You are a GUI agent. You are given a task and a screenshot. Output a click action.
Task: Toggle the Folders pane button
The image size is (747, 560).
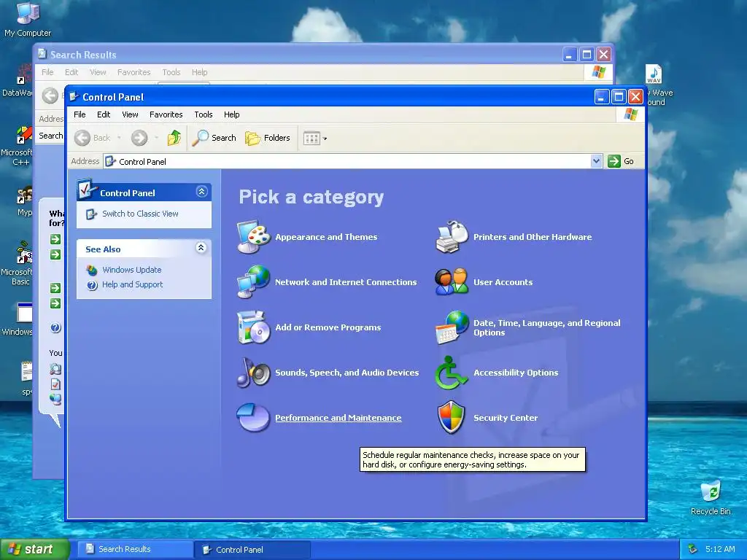268,138
